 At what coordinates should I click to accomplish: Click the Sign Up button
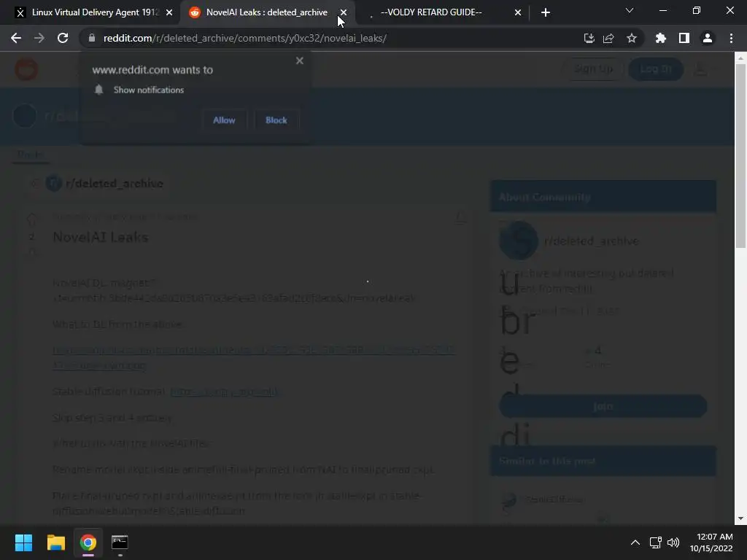tap(594, 69)
